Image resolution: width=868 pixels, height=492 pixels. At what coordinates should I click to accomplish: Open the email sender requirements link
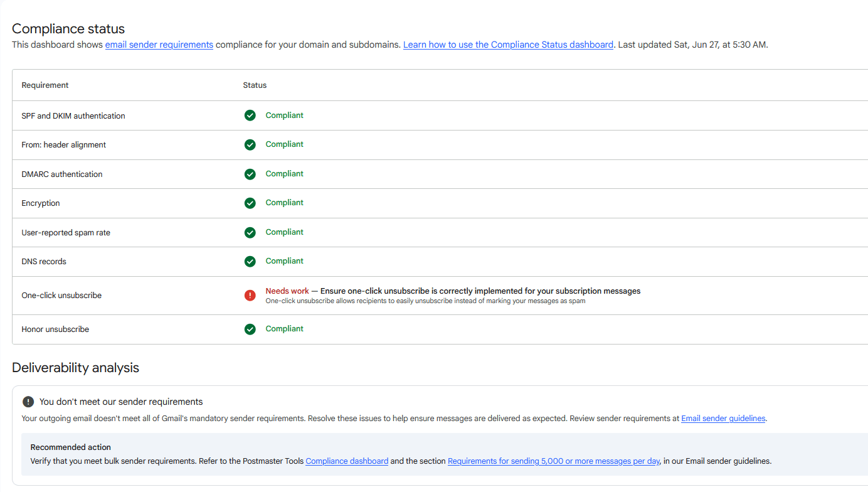pos(159,45)
